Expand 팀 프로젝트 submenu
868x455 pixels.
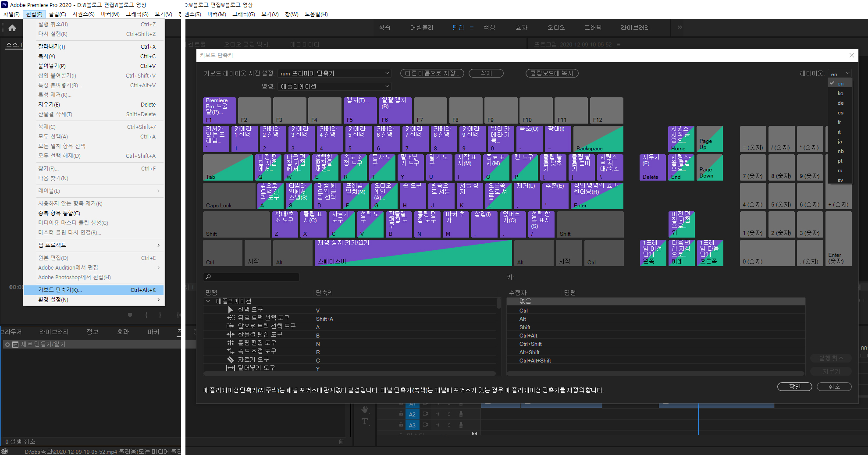click(x=94, y=245)
